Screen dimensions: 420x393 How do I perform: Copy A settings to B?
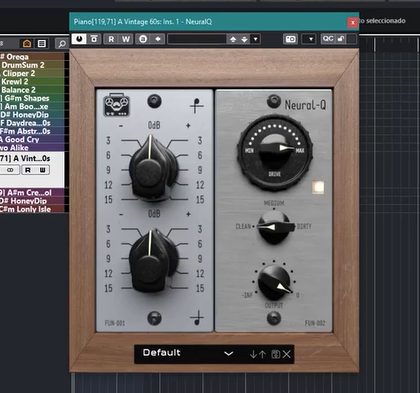(x=158, y=39)
